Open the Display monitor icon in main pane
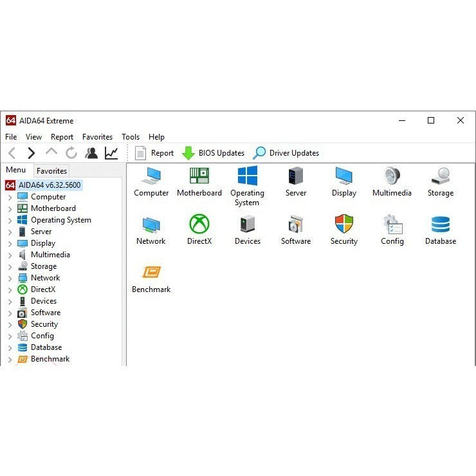 (344, 176)
